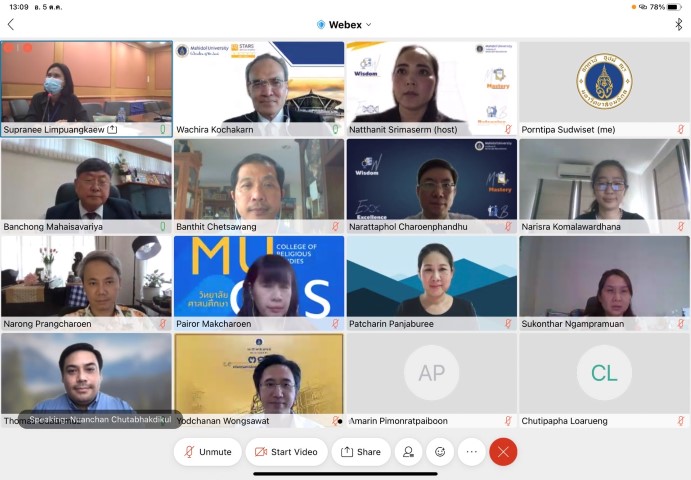Open the participants list icon

(x=408, y=452)
